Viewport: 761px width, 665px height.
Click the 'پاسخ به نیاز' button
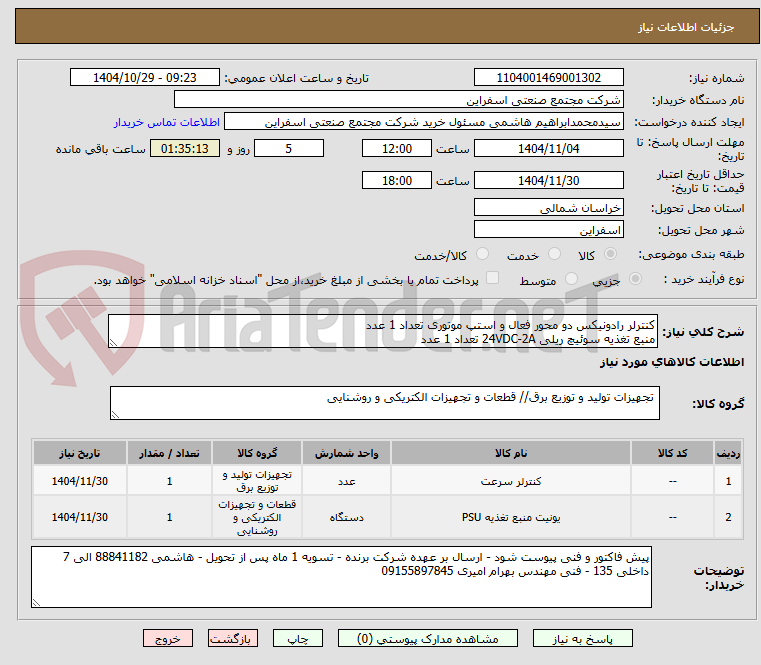pyautogui.click(x=582, y=638)
